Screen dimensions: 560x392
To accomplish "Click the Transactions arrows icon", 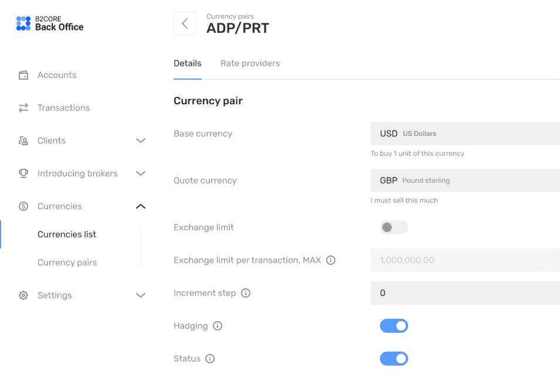I will click(x=23, y=108).
